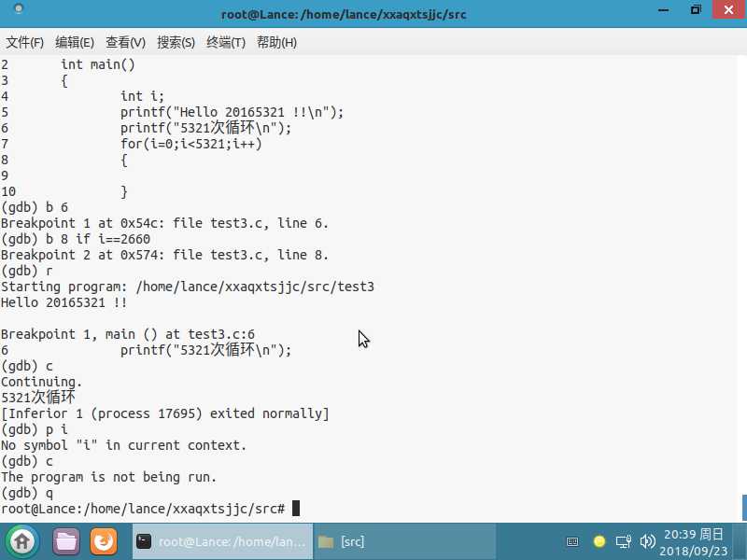Open the 编辑(E) menu
This screenshot has width=747, height=560.
75,43
